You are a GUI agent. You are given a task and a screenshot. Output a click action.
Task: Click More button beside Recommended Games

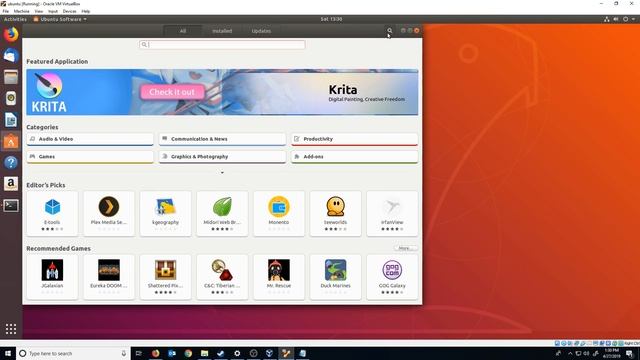[x=405, y=248]
